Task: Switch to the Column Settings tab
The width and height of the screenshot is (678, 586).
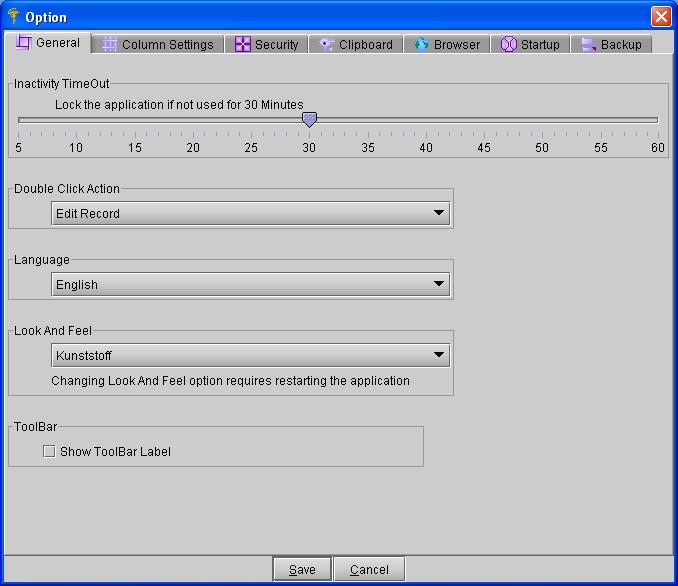Action: pos(158,45)
